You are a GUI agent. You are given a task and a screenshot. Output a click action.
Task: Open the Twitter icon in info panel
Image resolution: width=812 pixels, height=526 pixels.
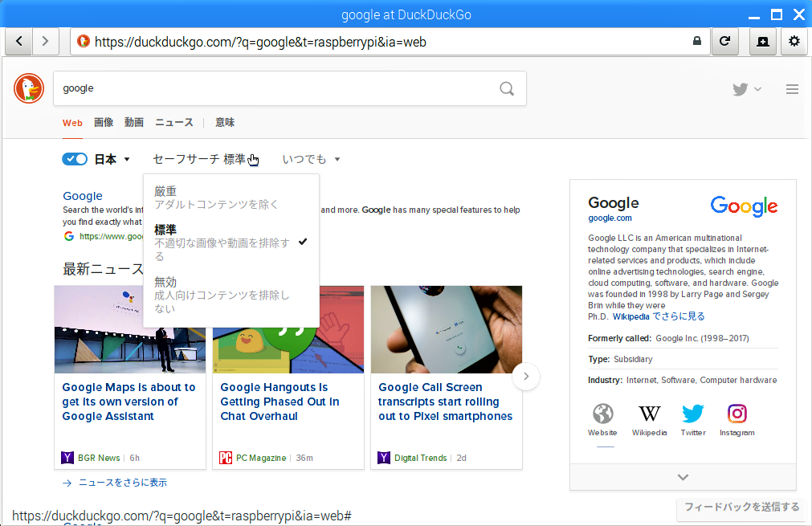pos(693,414)
